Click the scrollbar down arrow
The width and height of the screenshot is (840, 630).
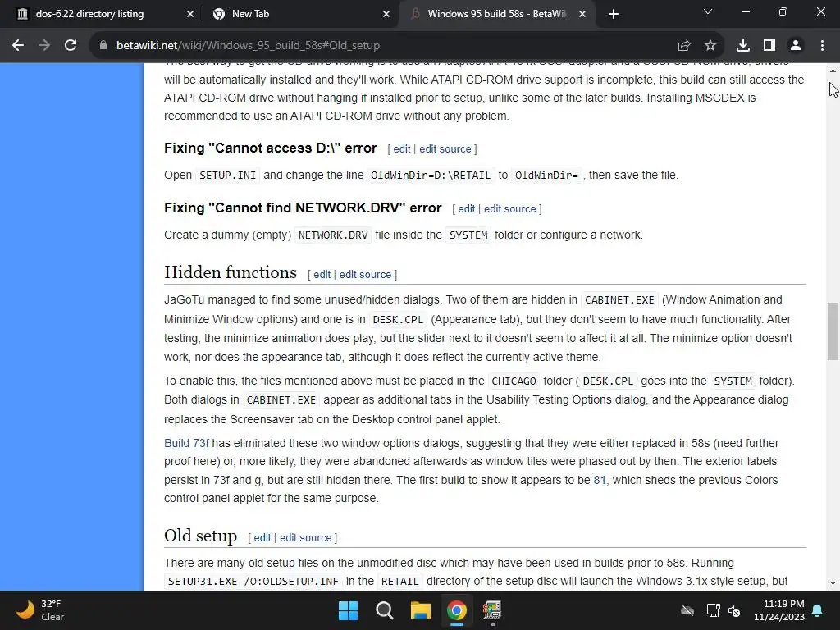(x=833, y=583)
